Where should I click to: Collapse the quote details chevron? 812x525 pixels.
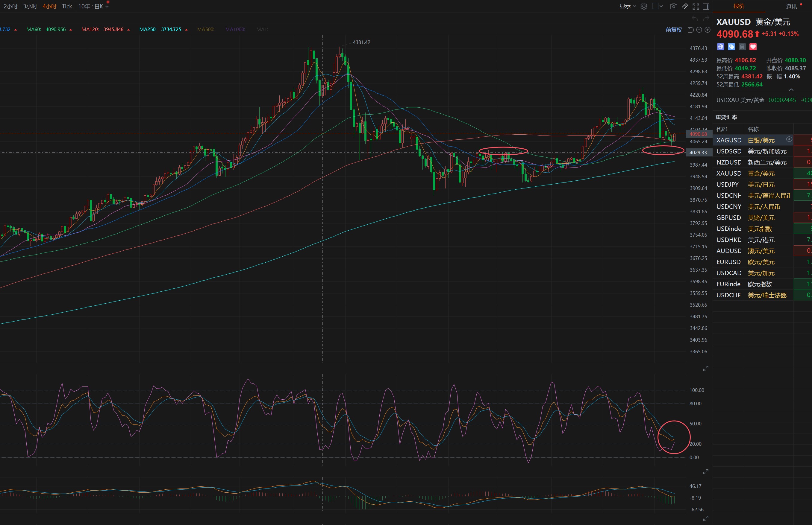[791, 90]
